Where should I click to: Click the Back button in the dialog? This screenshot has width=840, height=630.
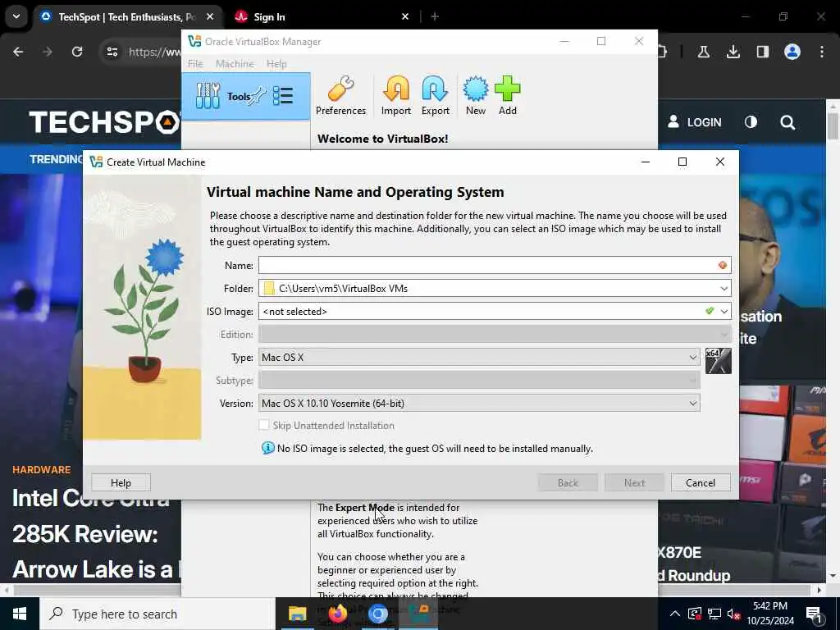pyautogui.click(x=568, y=482)
